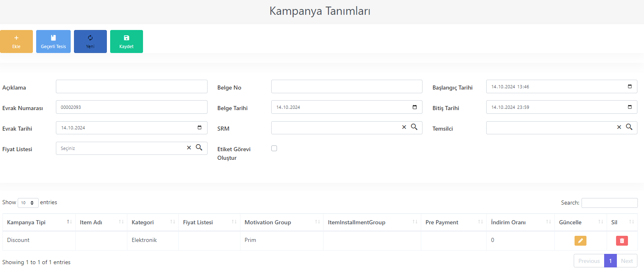This screenshot has height=274, width=644.
Task: Search Fiyat Listesi with the magnifier icon
Action: click(199, 147)
